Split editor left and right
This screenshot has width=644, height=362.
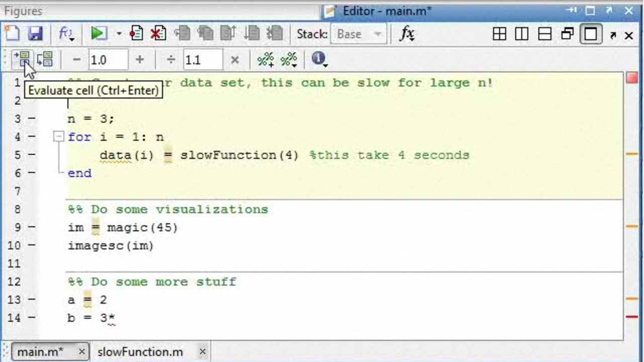[522, 34]
